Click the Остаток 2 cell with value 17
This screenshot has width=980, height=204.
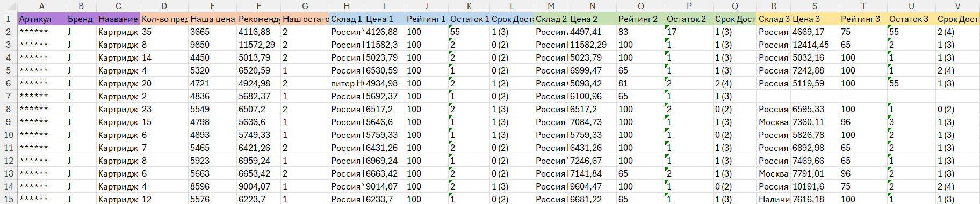click(x=689, y=32)
